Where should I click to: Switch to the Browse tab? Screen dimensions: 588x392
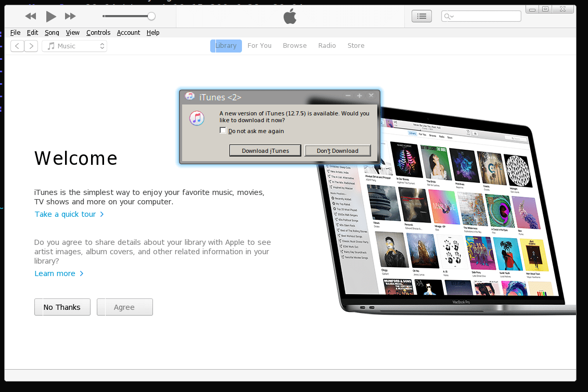295,45
